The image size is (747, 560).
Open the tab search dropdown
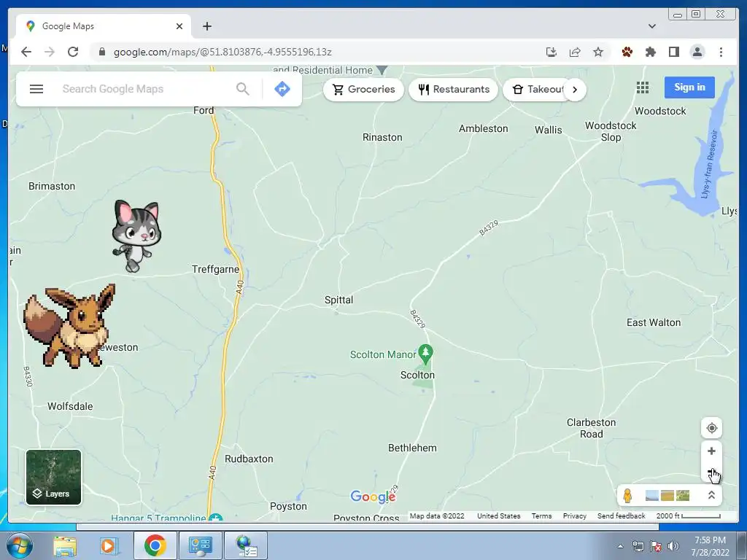pyautogui.click(x=651, y=26)
